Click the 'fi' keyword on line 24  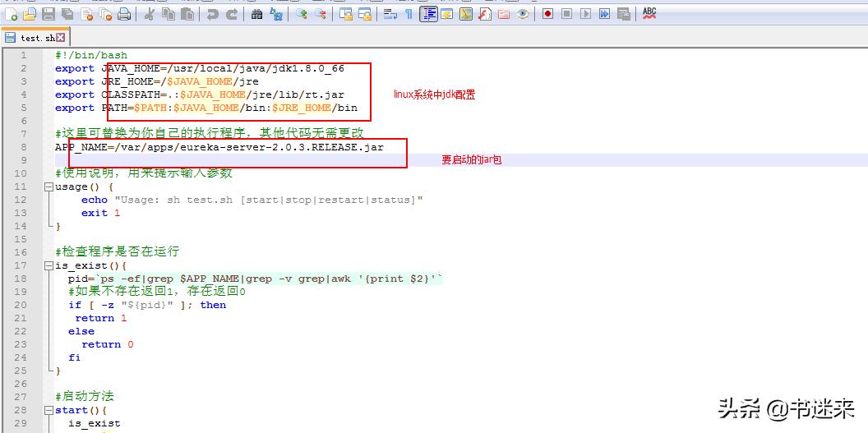pyautogui.click(x=75, y=357)
